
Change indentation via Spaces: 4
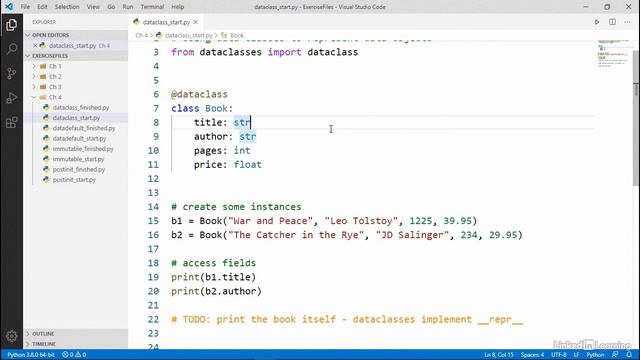(x=532, y=355)
